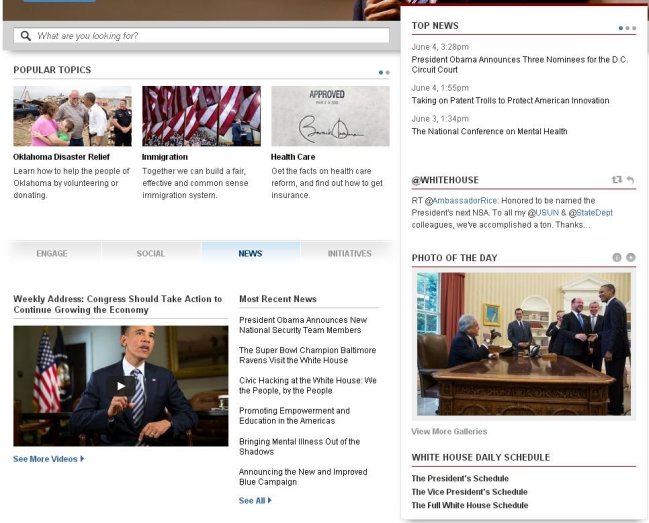Expand the See All news link
The height and width of the screenshot is (523, 649).
coord(255,501)
